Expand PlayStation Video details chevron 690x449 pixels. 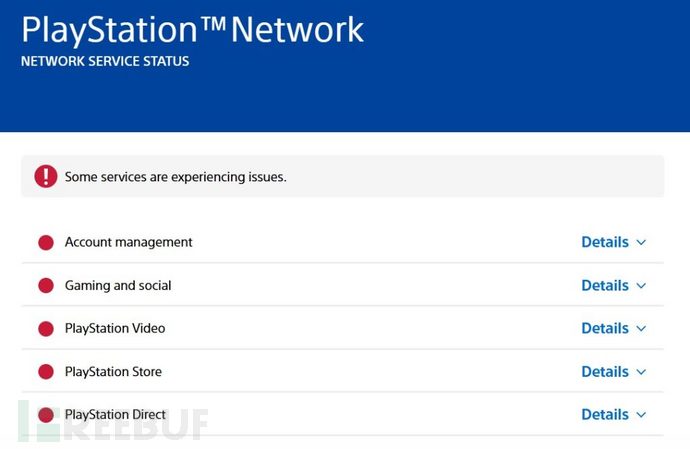pos(641,328)
